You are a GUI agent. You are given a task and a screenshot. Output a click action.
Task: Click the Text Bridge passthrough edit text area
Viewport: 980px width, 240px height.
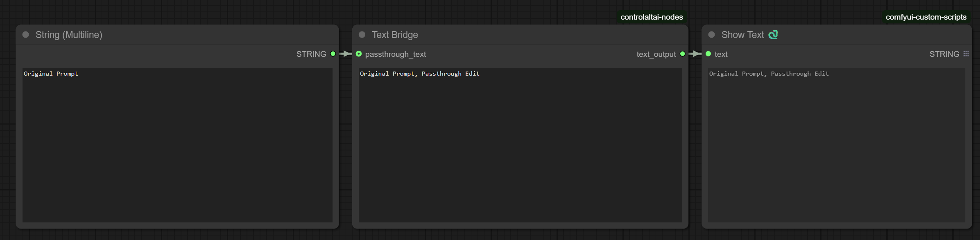tap(521, 145)
